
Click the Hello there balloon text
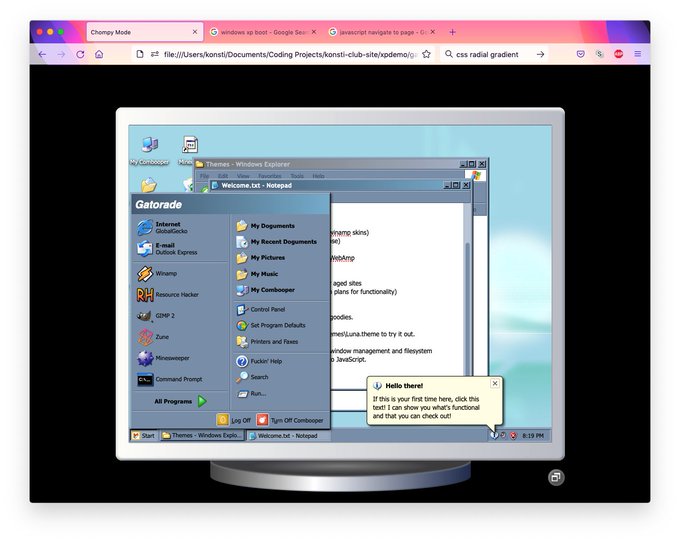click(426, 408)
